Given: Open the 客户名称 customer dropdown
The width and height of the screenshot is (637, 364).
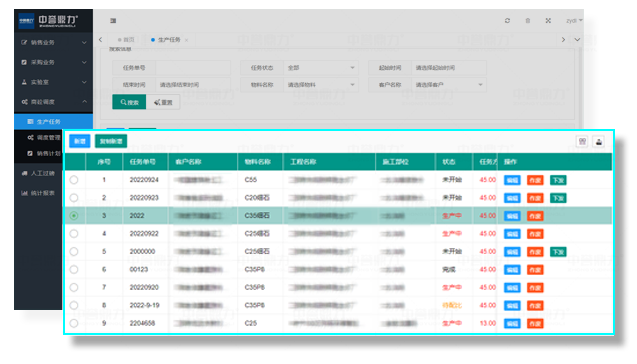Looking at the screenshot, I should (x=449, y=85).
